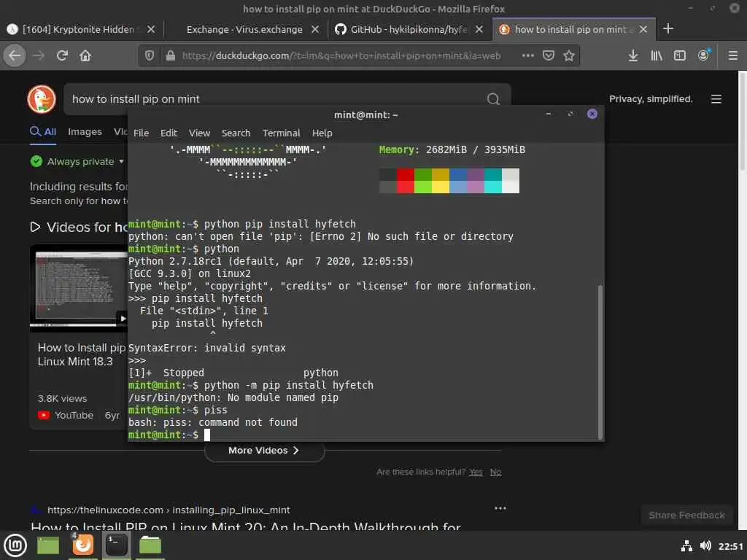Answer No to links helpful
The height and width of the screenshot is (560, 747).
tap(495, 472)
